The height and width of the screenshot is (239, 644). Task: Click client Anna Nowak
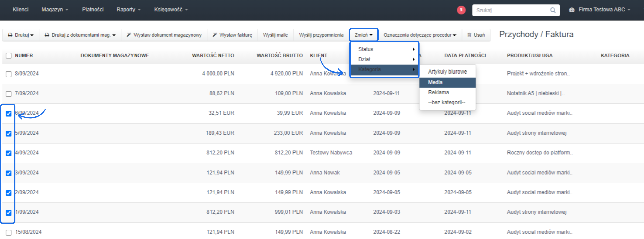pyautogui.click(x=325, y=173)
